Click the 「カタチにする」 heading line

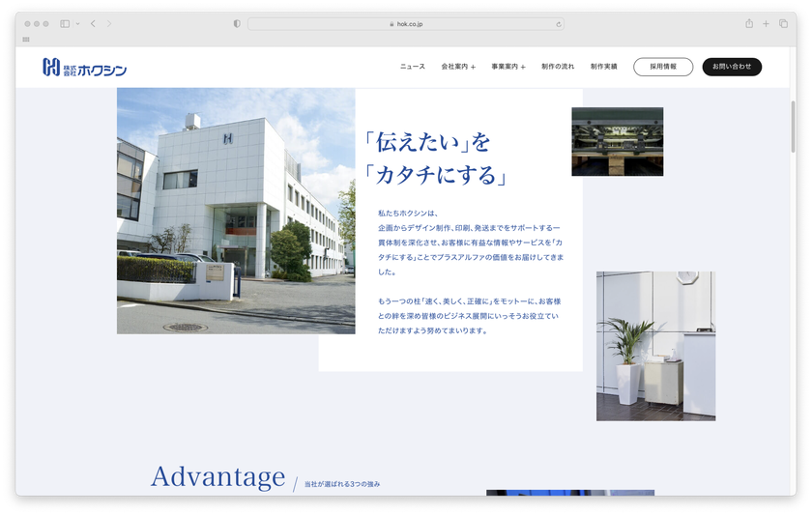point(436,175)
